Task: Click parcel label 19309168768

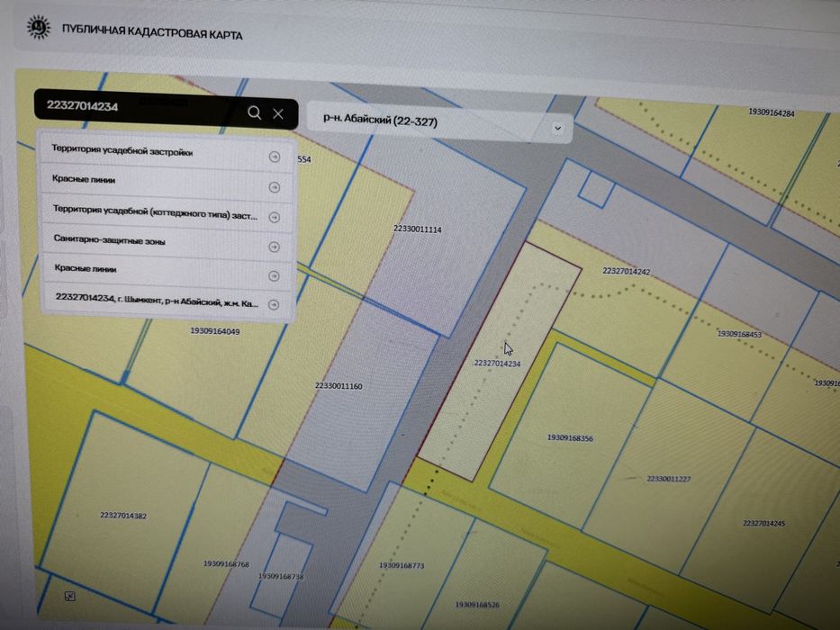Action: (x=226, y=563)
